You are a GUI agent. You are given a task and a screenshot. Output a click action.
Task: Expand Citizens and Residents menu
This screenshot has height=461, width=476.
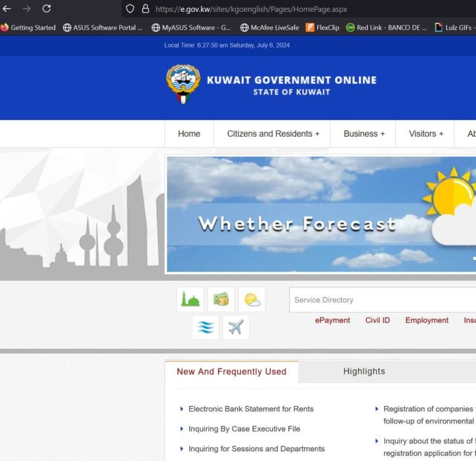(x=273, y=134)
